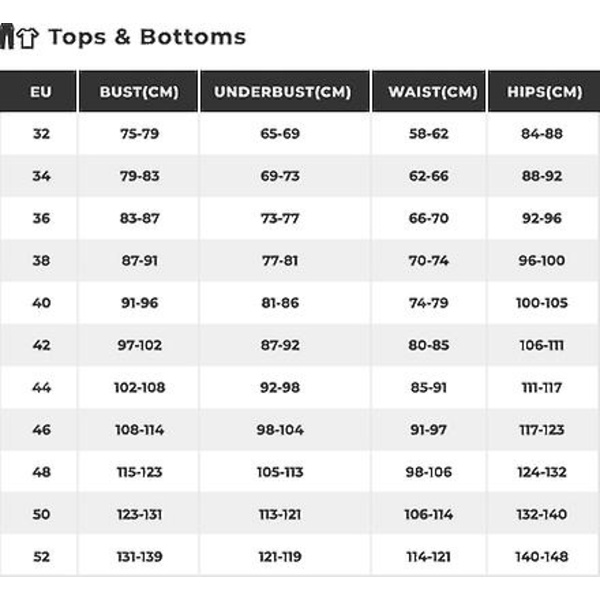600x600 pixels.
Task: Click bust value 79-83 cell
Action: 139,176
